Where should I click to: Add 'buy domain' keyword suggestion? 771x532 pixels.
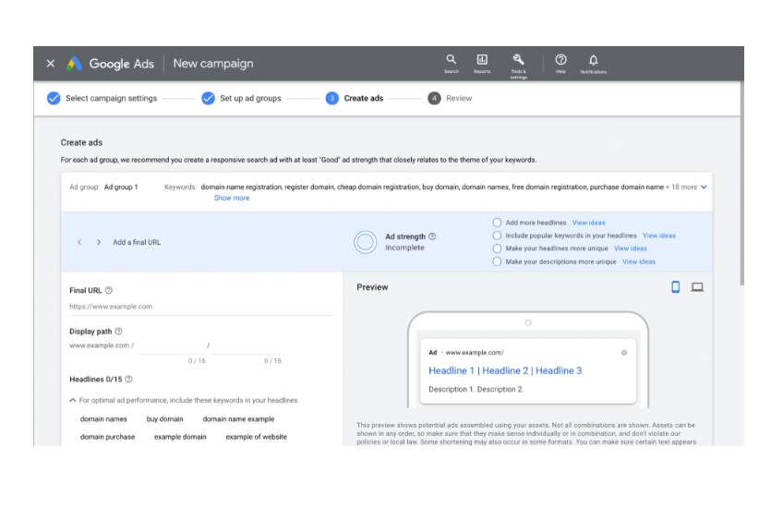point(164,419)
